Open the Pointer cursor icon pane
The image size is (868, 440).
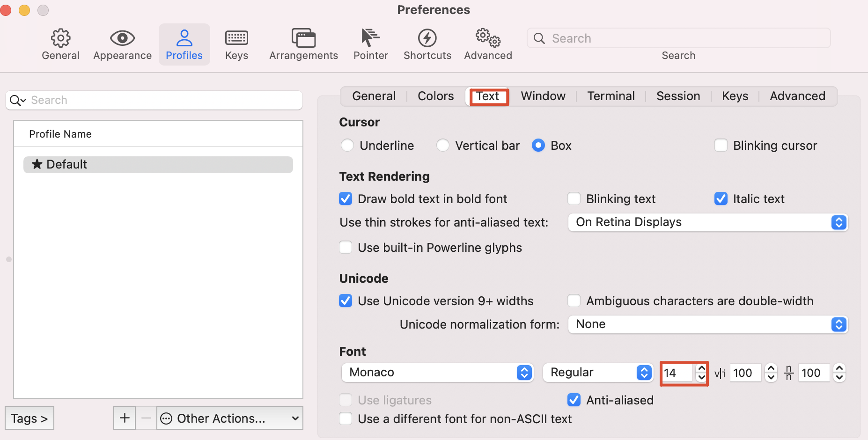click(370, 38)
